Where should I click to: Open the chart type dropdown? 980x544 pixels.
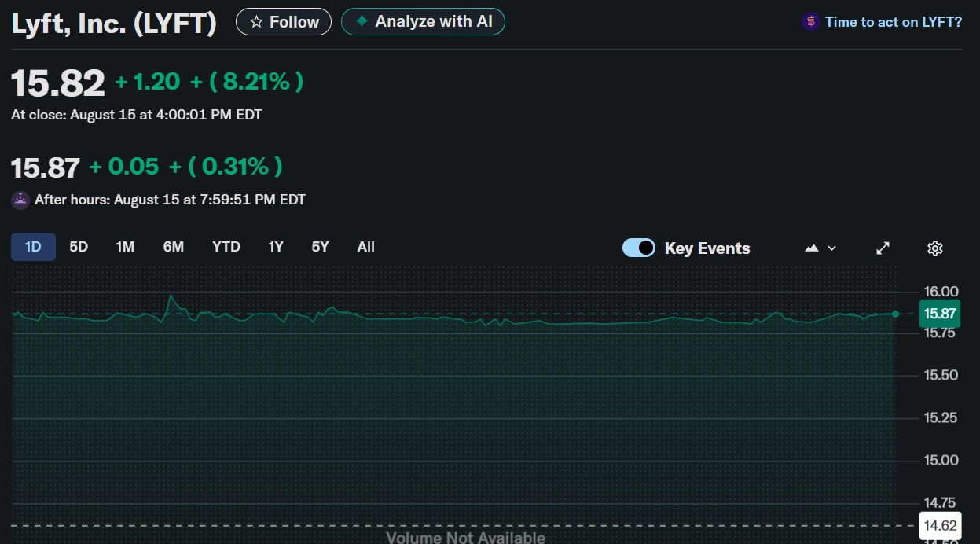(820, 248)
